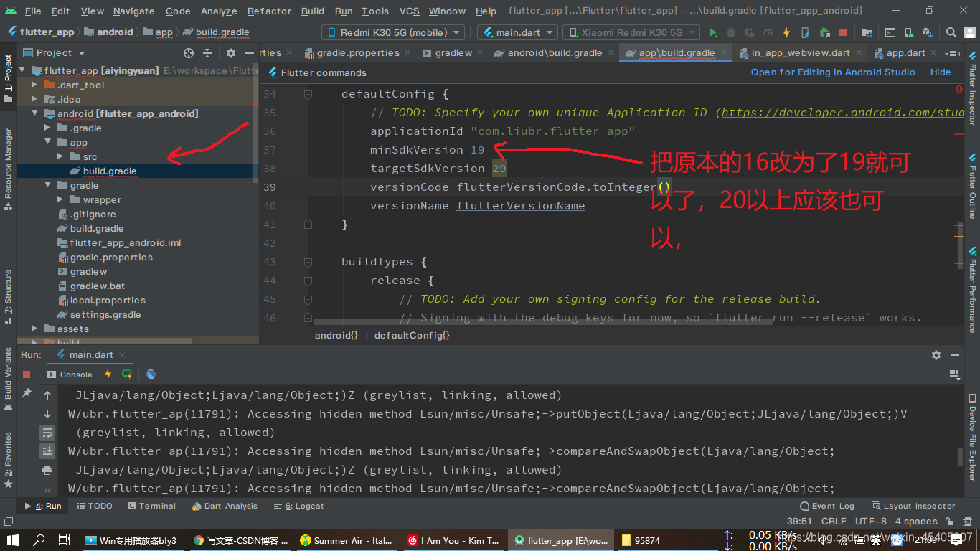The image size is (980, 551).
Task: Open Project Structure settings icon
Action: point(867,32)
